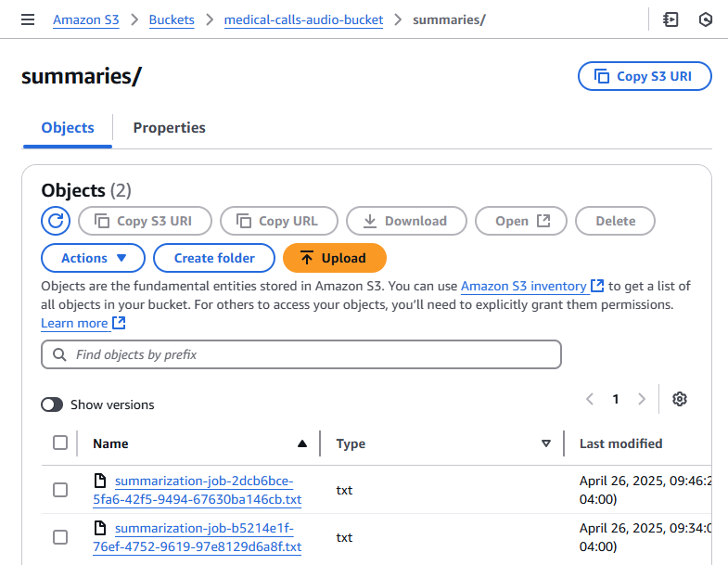Expand the Actions dropdown
The height and width of the screenshot is (565, 728).
[x=93, y=258]
